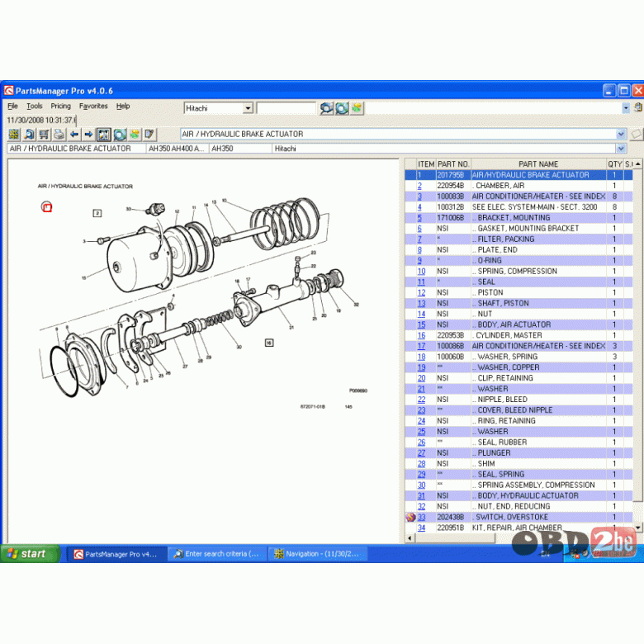Click the green and yellow cube toolbar icon
This screenshot has width=644, height=644.
coord(135,135)
